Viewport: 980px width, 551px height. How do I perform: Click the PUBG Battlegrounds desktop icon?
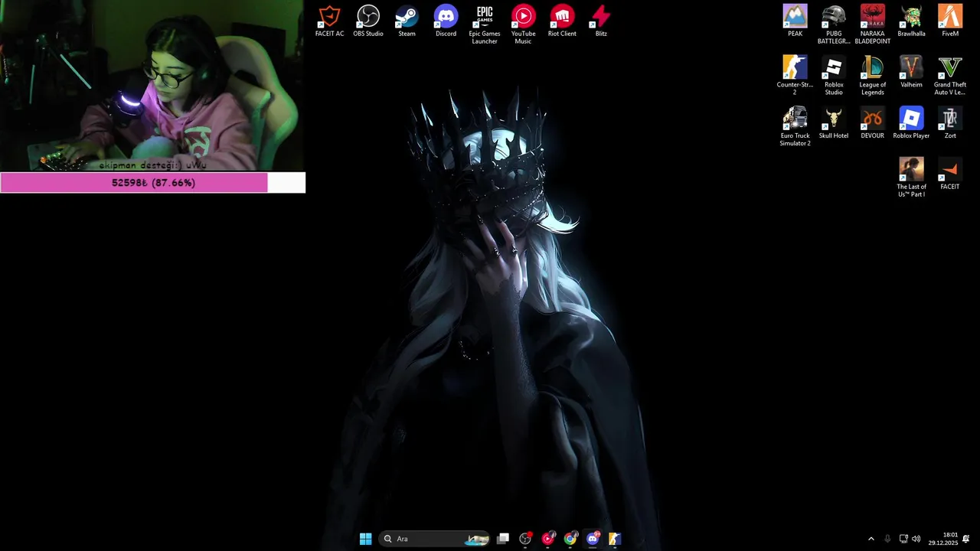coord(834,24)
